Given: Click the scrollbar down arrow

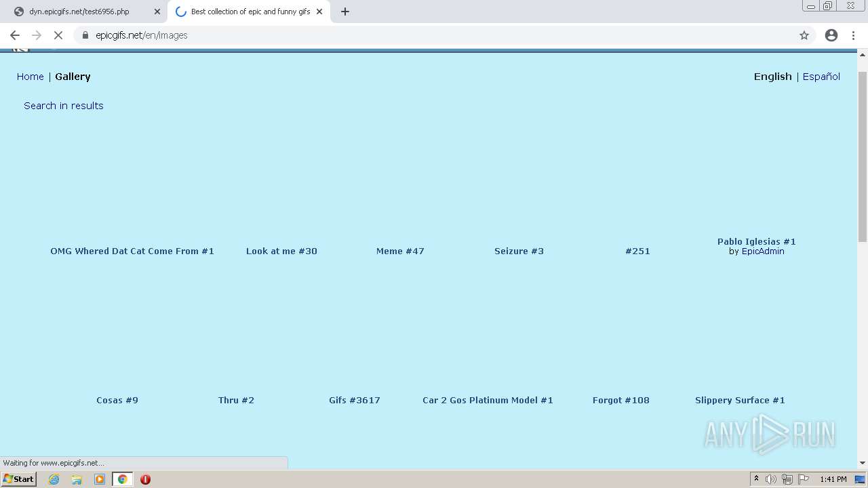Looking at the screenshot, I should (x=863, y=463).
